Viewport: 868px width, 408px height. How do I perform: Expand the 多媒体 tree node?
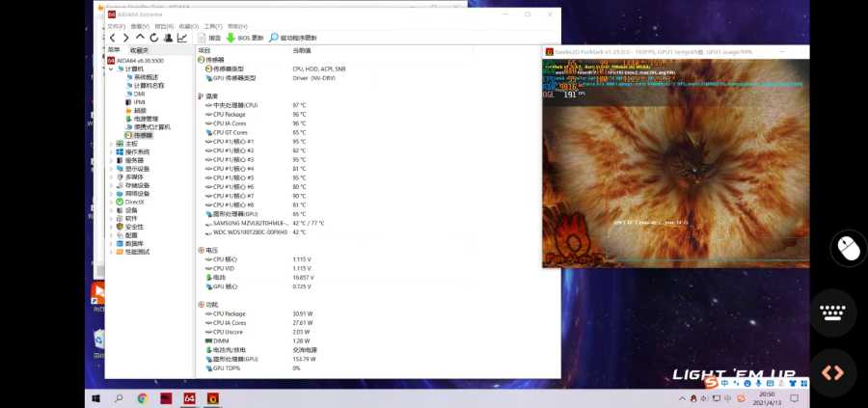tap(111, 177)
